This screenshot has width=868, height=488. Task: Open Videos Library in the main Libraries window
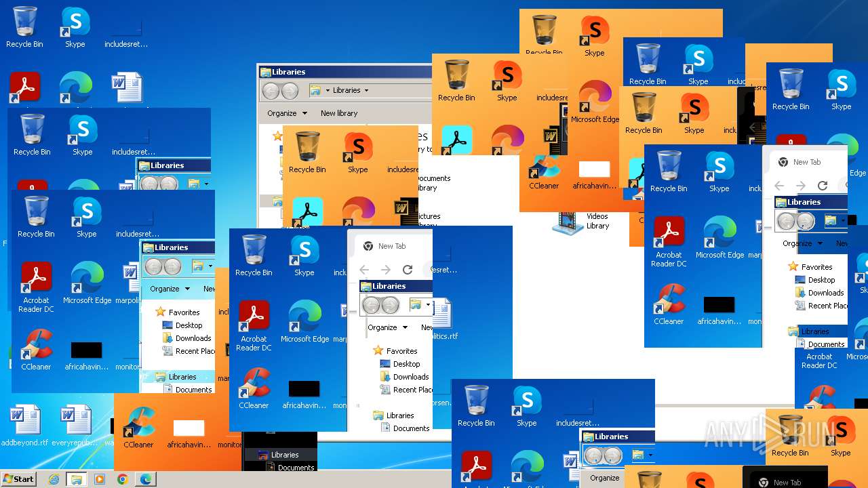tap(582, 222)
